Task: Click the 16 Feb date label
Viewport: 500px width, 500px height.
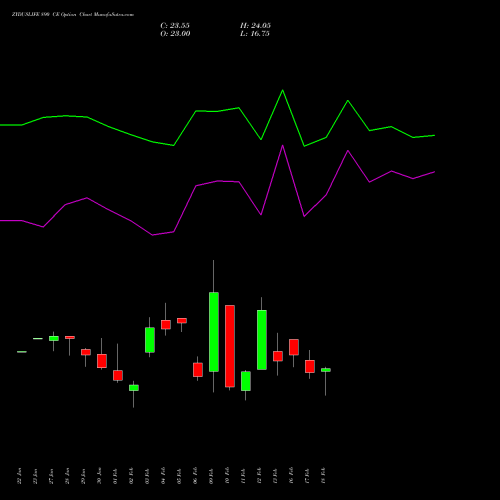Action: pos(291,476)
